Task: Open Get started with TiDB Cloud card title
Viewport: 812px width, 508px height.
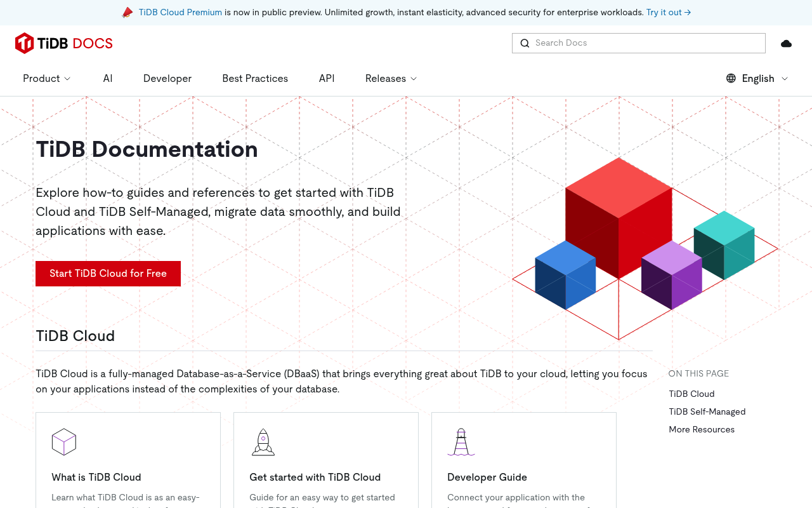Action: [x=315, y=477]
